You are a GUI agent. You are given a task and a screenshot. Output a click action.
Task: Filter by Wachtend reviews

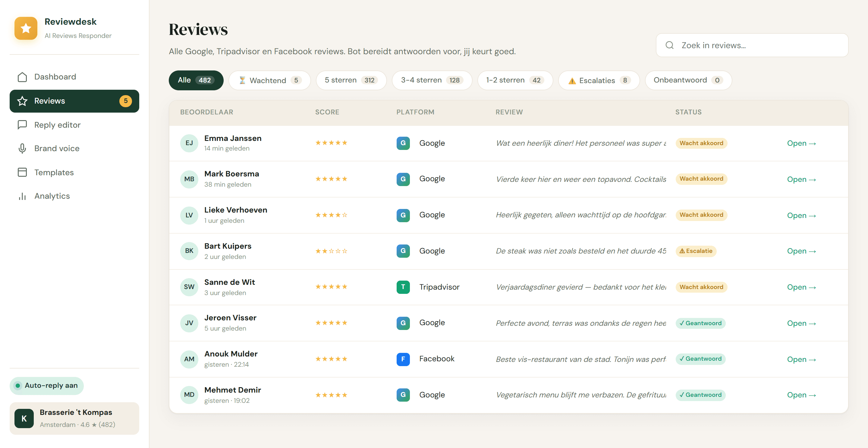click(x=269, y=80)
